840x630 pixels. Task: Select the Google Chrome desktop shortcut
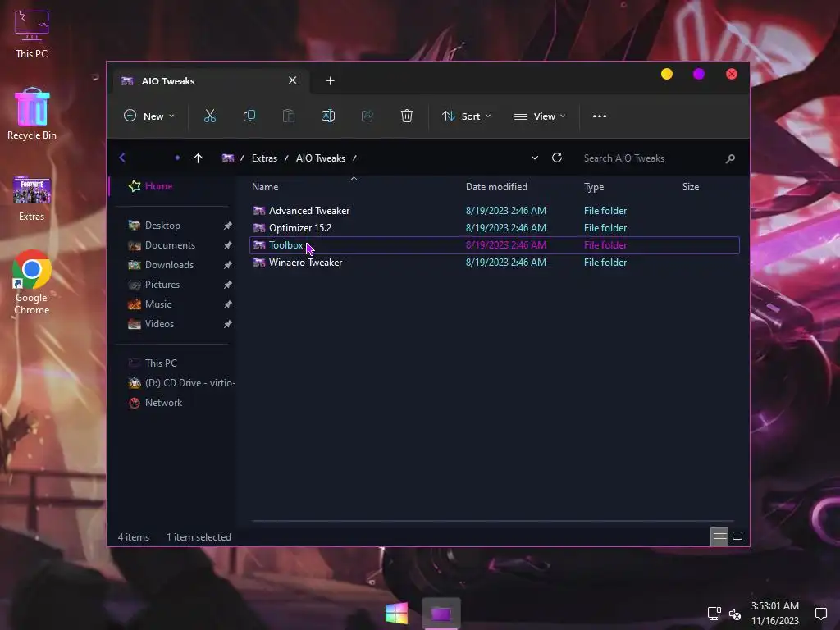[32, 282]
